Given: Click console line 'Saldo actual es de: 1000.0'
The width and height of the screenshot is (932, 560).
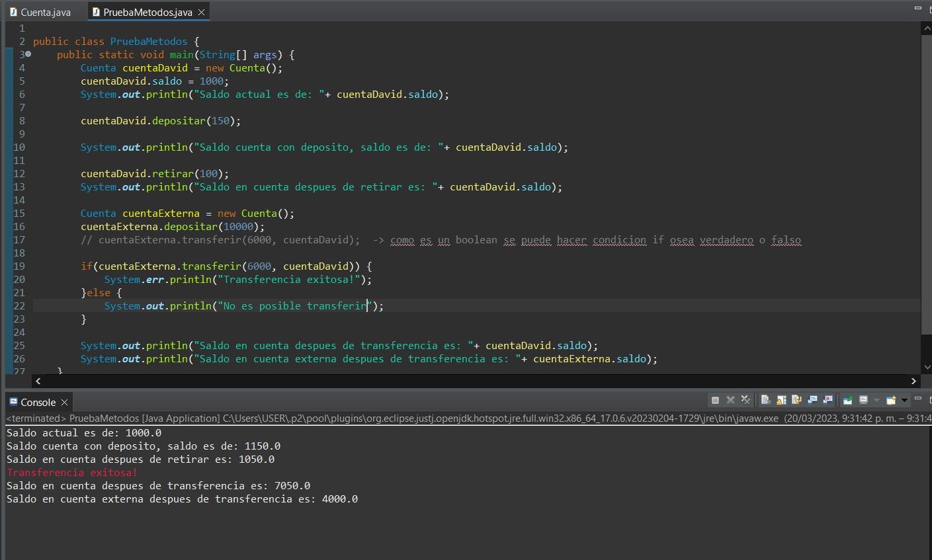Looking at the screenshot, I should tap(84, 432).
